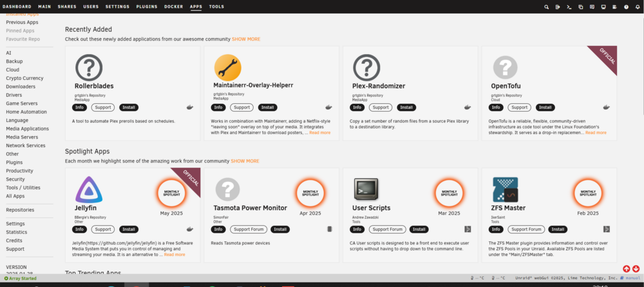
Task: Click the Docker whale icon on Rollerblades card
Action: [190, 107]
